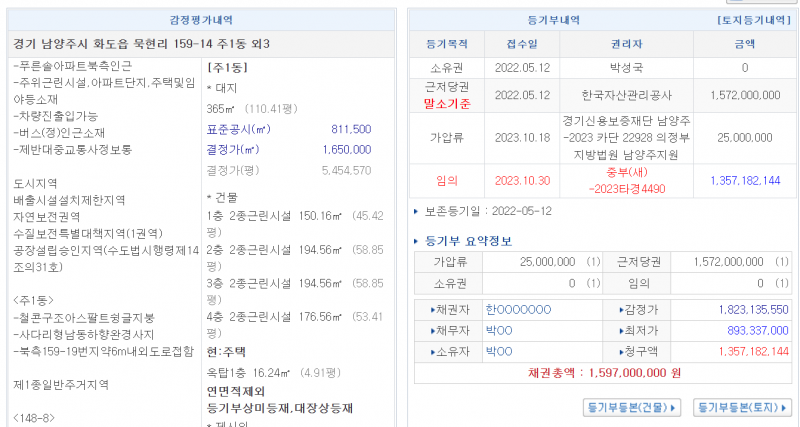Click the arrow bullet beside 등기부 요약정보
This screenshot has width=800, height=427.
(417, 241)
